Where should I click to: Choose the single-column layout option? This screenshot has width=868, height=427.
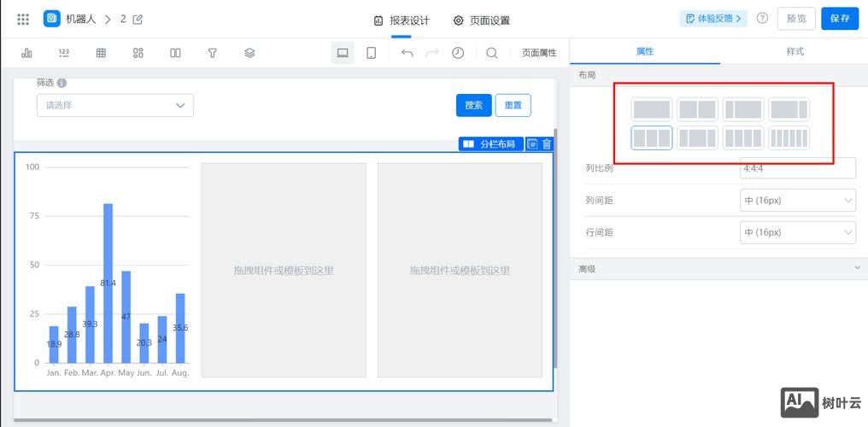(x=652, y=109)
